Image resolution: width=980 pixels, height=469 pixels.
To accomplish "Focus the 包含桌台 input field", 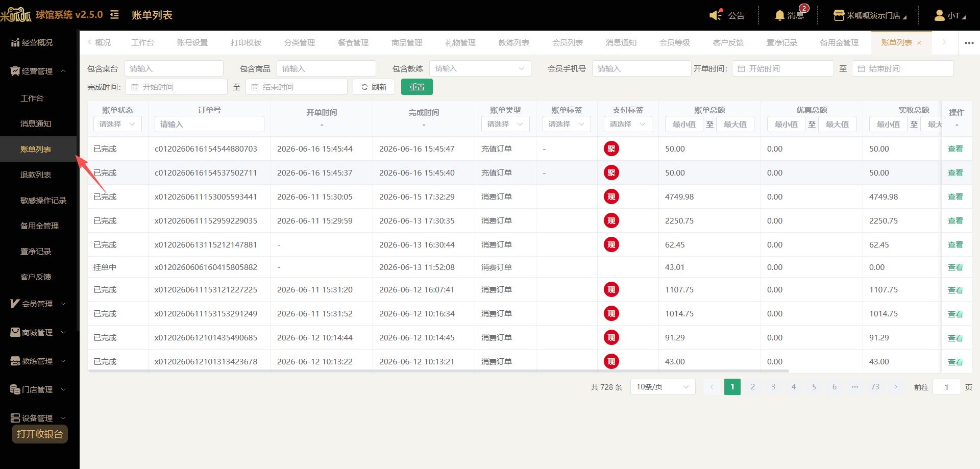I will click(174, 68).
